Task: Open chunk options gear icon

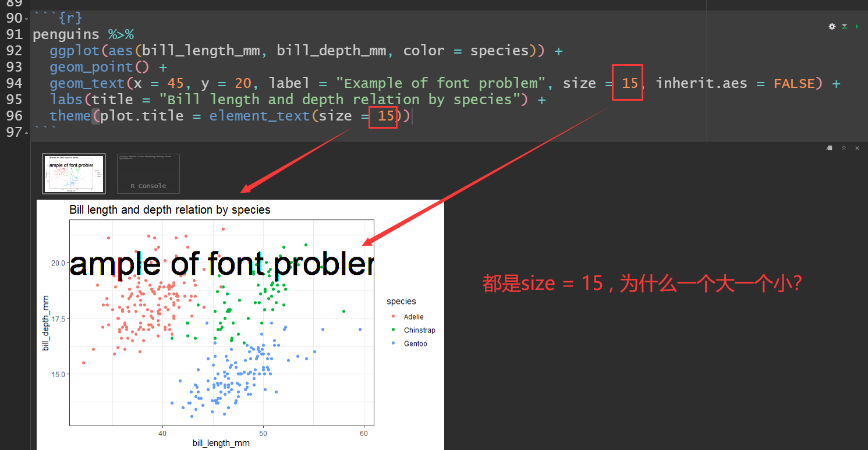Action: (x=832, y=26)
